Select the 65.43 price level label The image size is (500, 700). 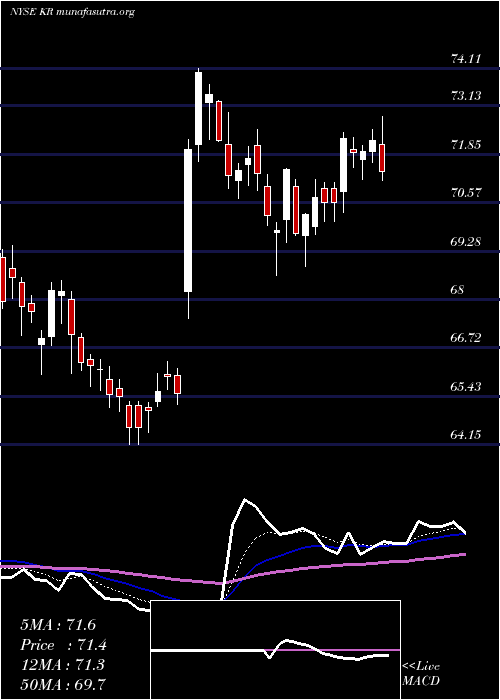pyautogui.click(x=466, y=387)
